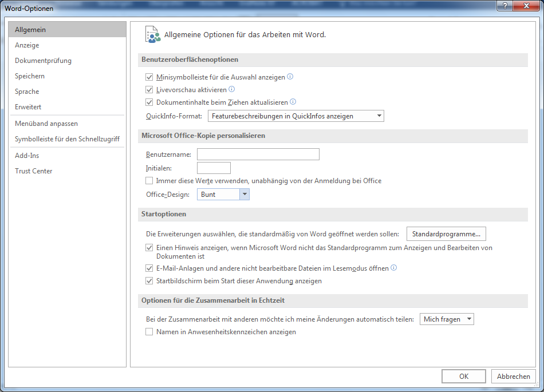Toggle Startbildschirm beim Start anzeigen checkbox

[x=149, y=281]
